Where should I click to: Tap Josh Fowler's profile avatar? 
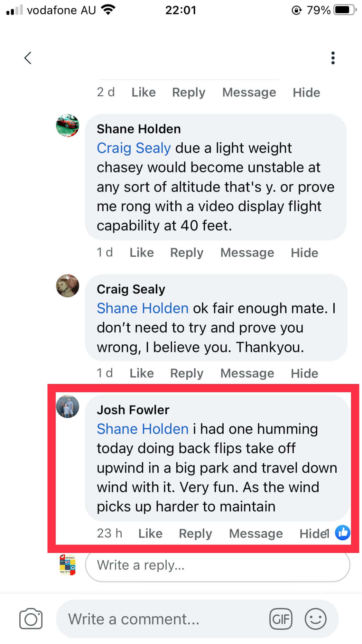[x=68, y=406]
